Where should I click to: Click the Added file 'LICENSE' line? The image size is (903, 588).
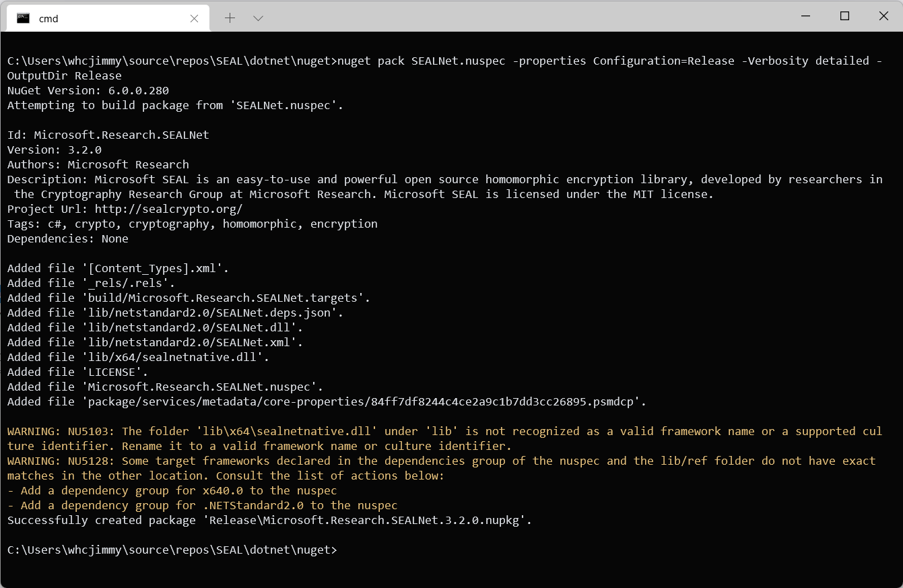point(77,372)
